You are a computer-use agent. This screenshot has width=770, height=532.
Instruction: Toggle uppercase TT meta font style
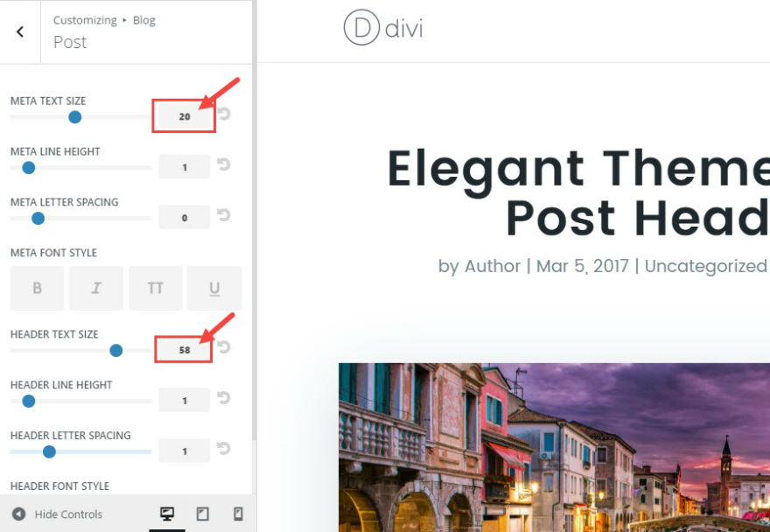(x=155, y=289)
